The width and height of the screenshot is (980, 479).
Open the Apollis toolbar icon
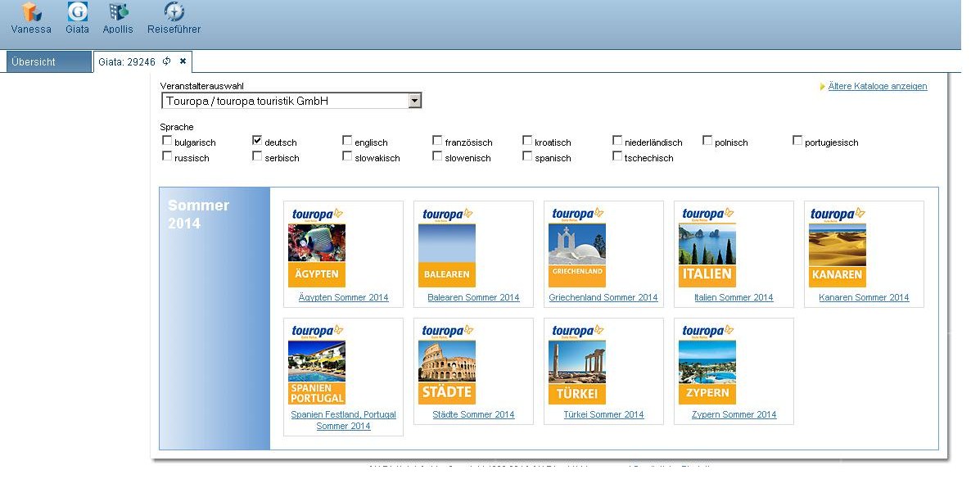coord(119,12)
